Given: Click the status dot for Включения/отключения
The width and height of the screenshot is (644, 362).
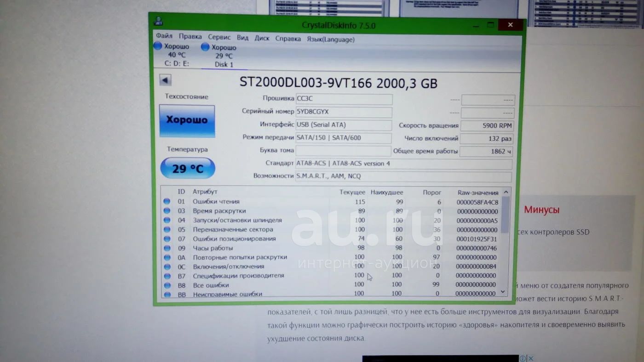Looking at the screenshot, I should pyautogui.click(x=167, y=266).
